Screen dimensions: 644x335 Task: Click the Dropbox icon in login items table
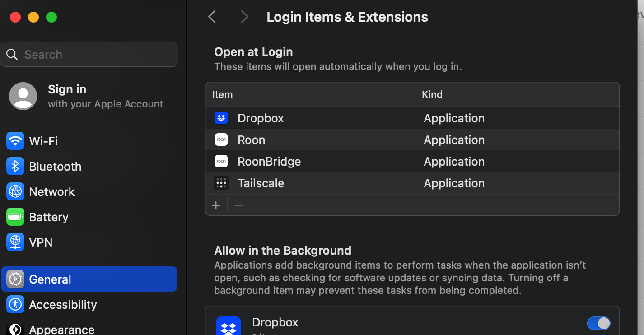point(221,118)
